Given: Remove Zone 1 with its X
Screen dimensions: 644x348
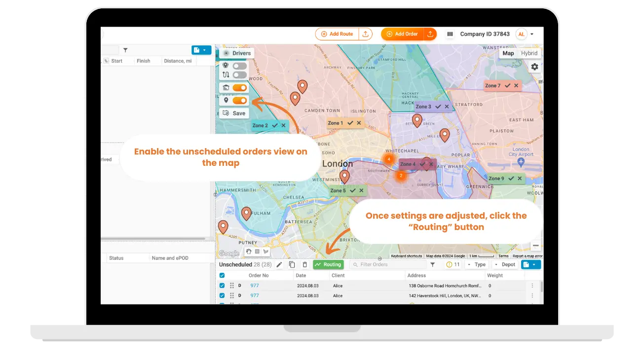Looking at the screenshot, I should 359,123.
